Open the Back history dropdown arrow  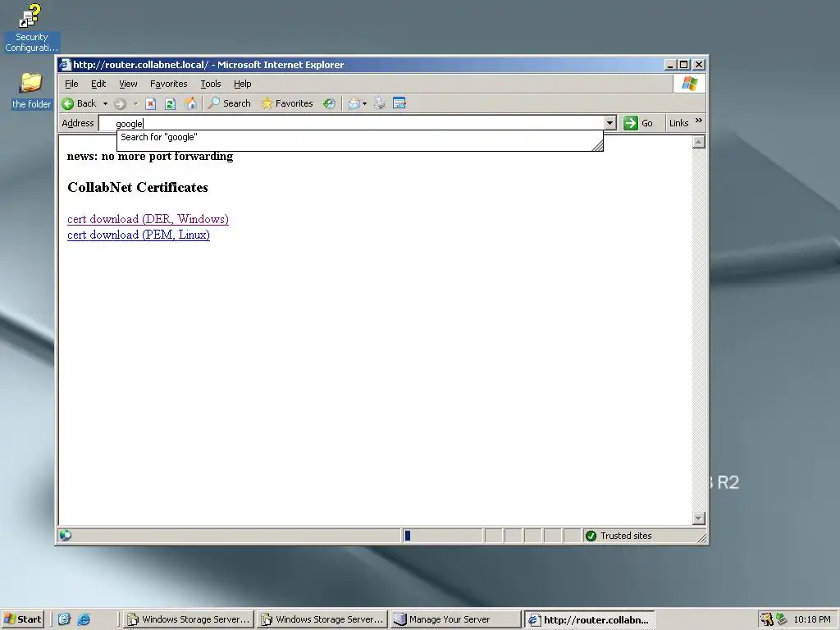click(x=106, y=103)
